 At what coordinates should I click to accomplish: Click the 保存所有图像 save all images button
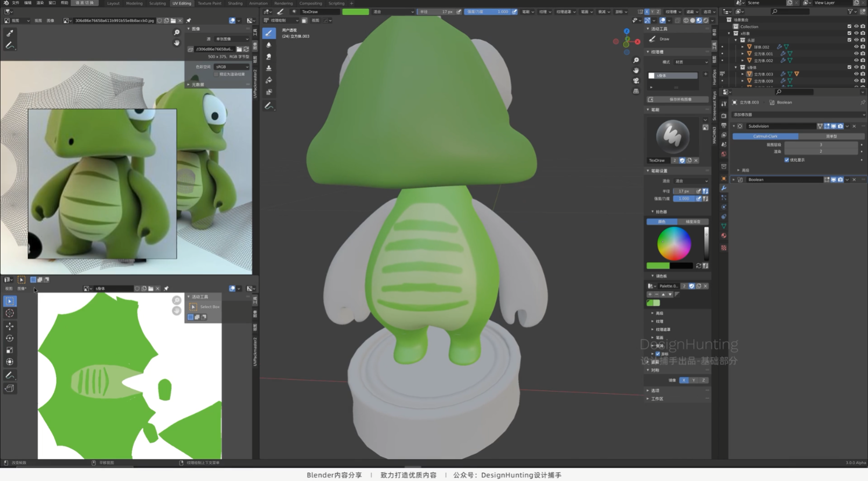[678, 99]
